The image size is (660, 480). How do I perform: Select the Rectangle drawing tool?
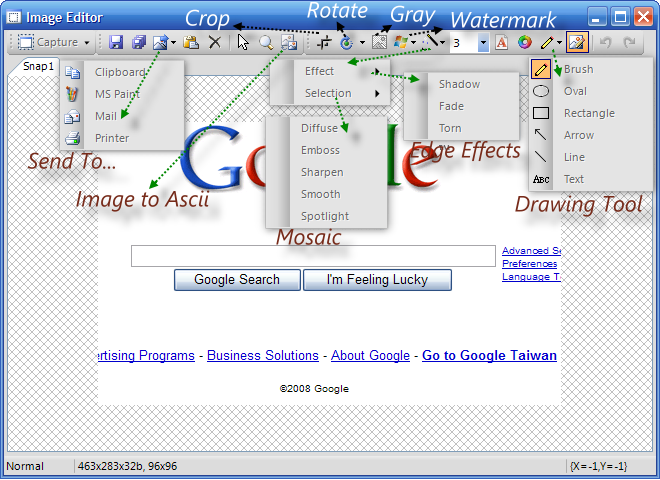pyautogui.click(x=590, y=113)
